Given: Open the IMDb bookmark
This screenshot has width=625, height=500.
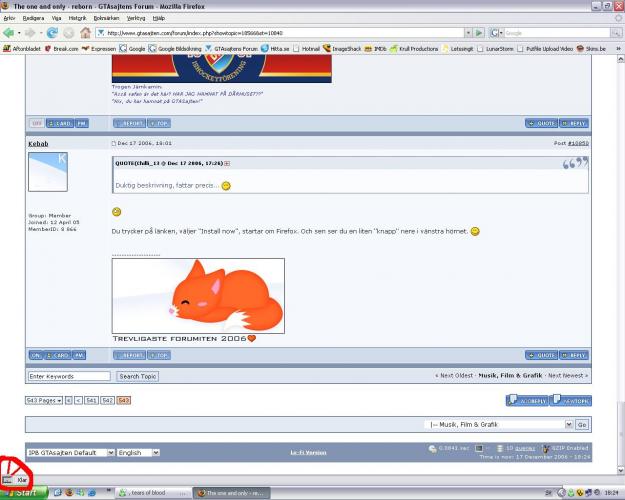Looking at the screenshot, I should coord(379,48).
